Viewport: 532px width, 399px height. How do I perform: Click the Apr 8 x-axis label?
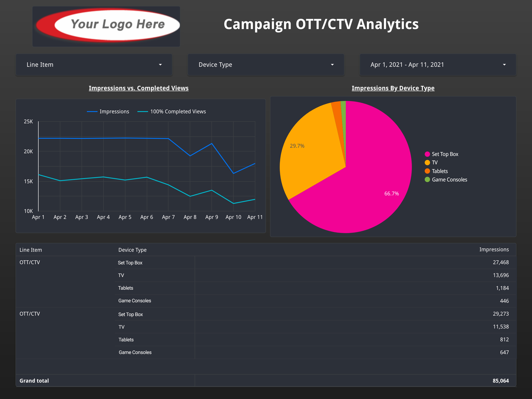[x=190, y=217]
